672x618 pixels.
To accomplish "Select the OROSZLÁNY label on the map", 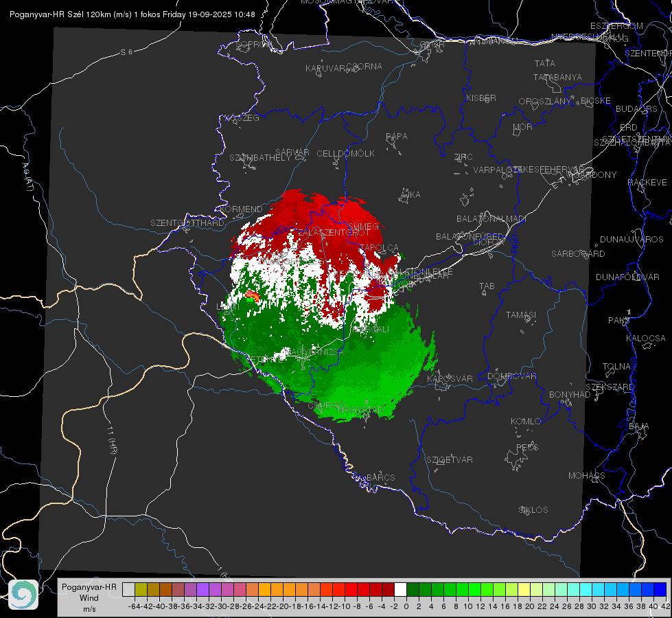I will click(x=545, y=102).
